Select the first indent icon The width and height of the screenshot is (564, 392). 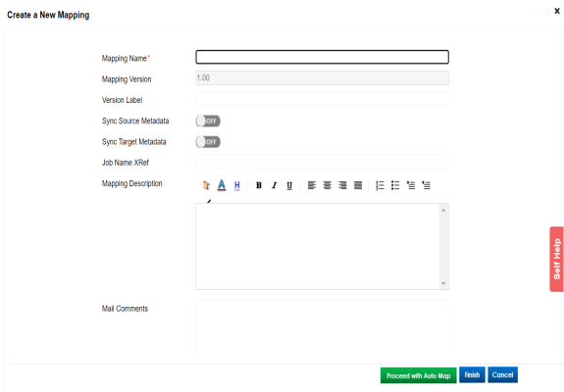(411, 185)
